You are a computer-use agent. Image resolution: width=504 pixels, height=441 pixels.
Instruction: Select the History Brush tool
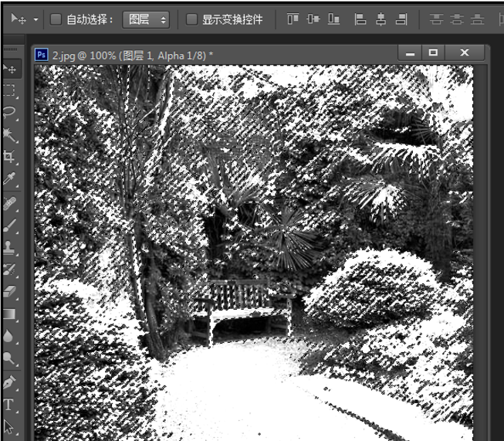tap(9, 270)
